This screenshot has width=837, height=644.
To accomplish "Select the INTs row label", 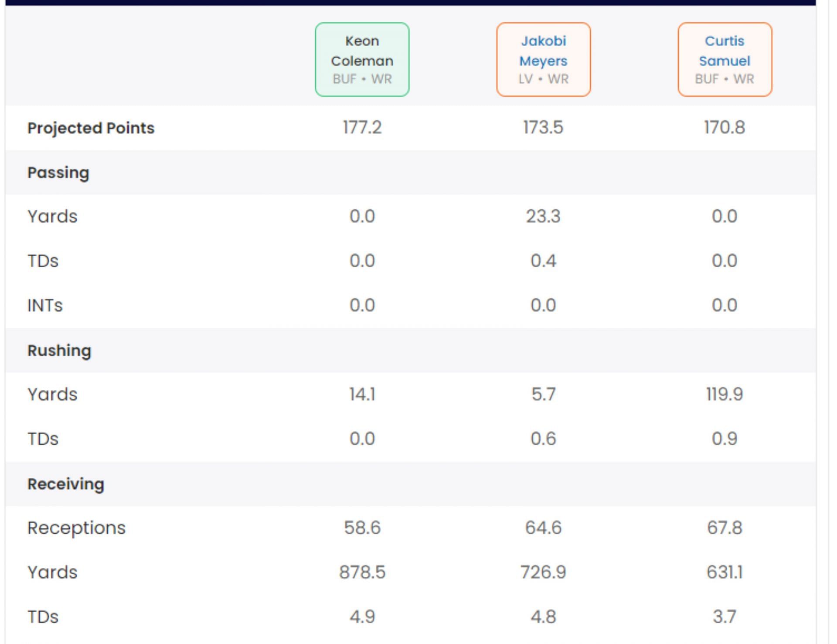I will click(x=45, y=305).
